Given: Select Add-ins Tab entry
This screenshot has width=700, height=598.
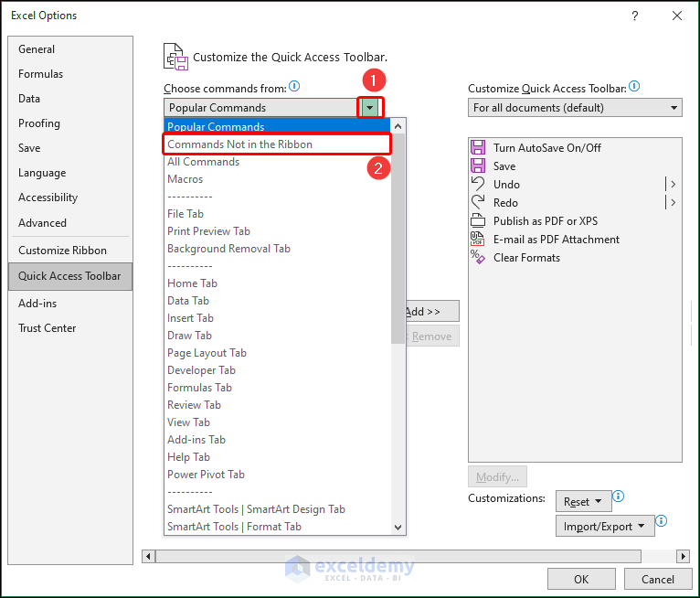Looking at the screenshot, I should [277, 441].
